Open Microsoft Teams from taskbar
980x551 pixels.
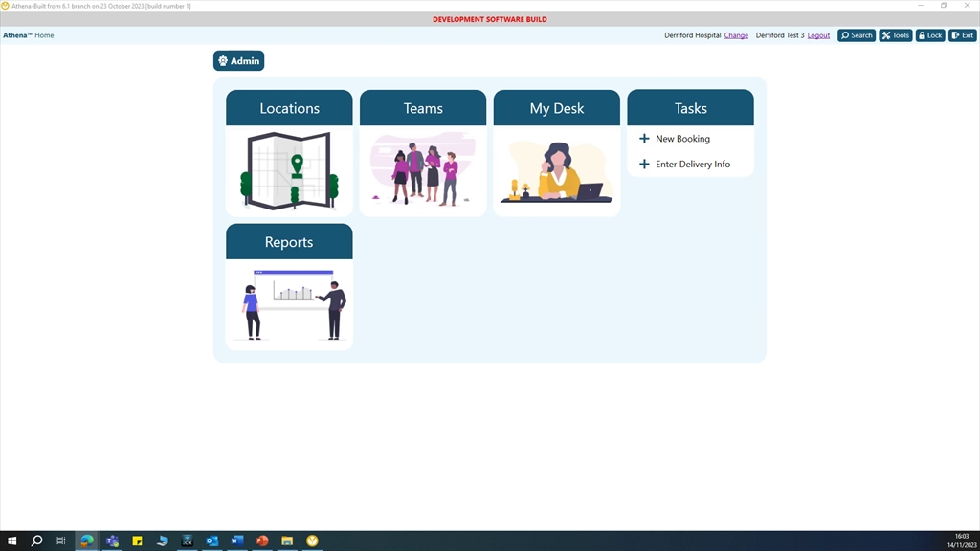[113, 540]
